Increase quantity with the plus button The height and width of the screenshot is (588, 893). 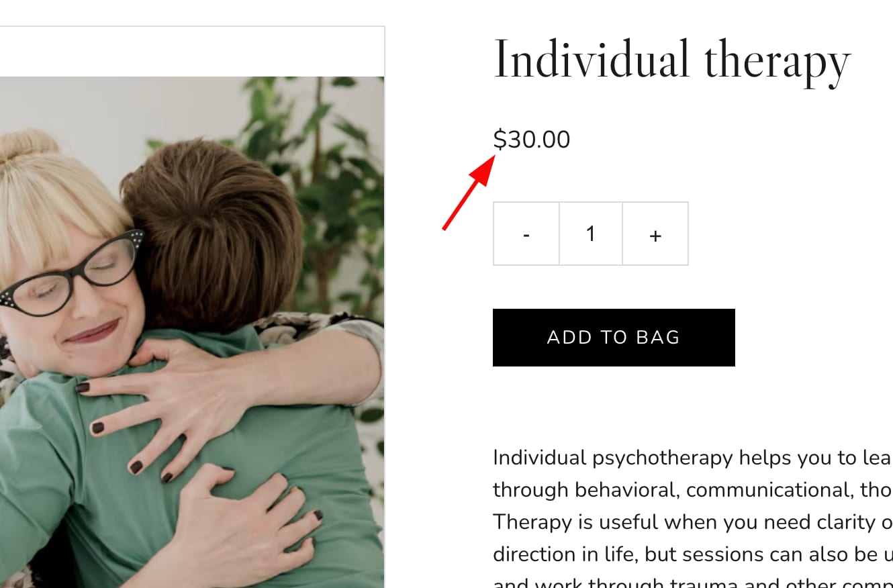655,234
